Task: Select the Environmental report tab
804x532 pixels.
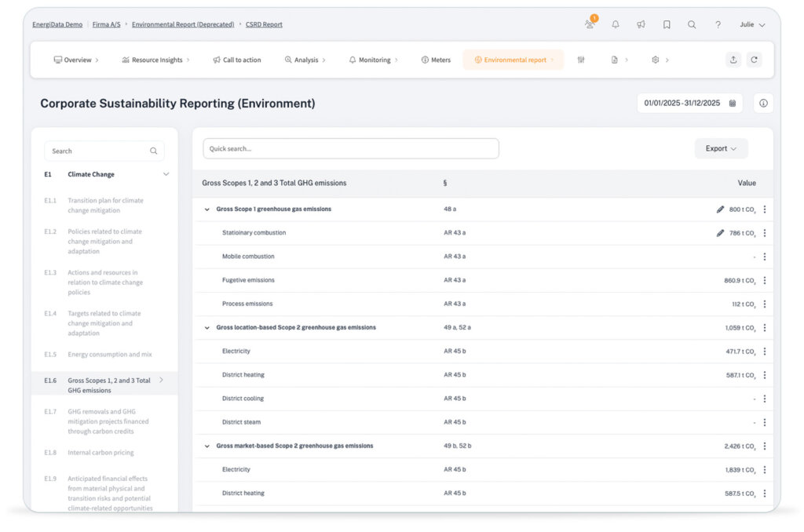Action: [x=513, y=60]
